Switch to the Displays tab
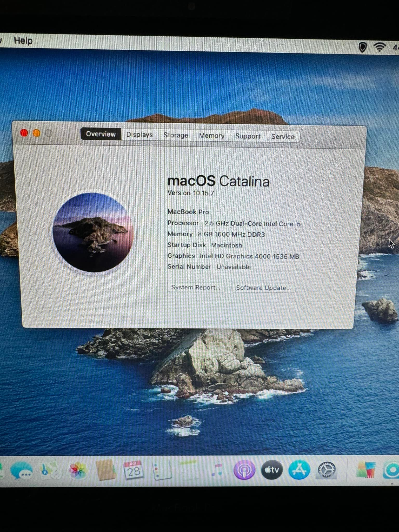This screenshot has height=532, width=399. pyautogui.click(x=139, y=135)
